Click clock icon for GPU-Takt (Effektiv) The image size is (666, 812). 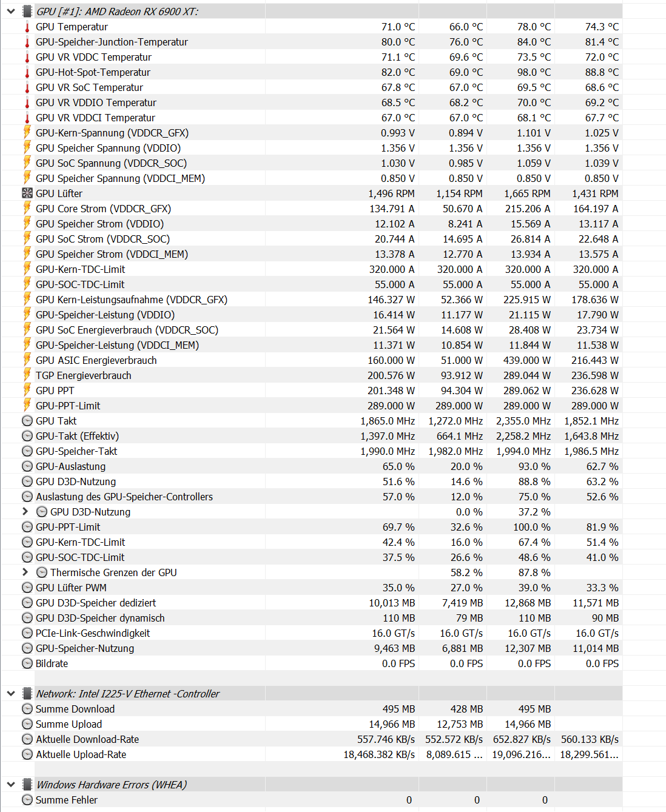pyautogui.click(x=27, y=436)
